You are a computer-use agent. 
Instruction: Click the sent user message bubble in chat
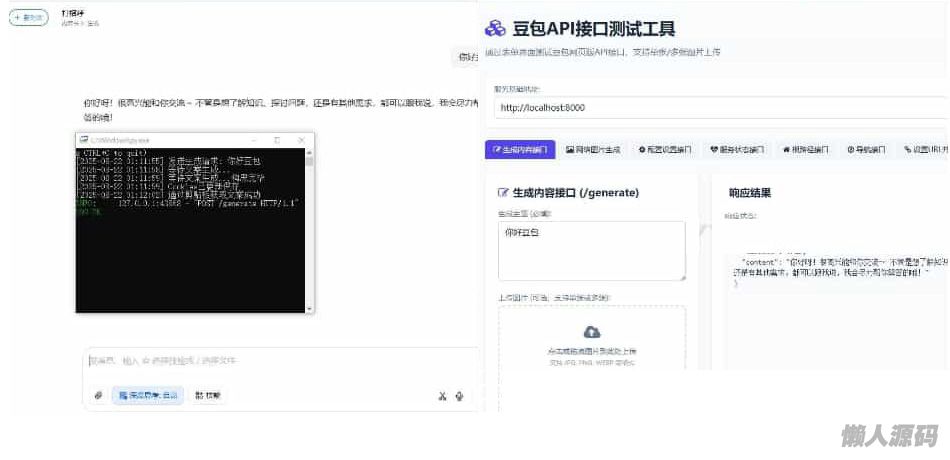[x=467, y=58]
